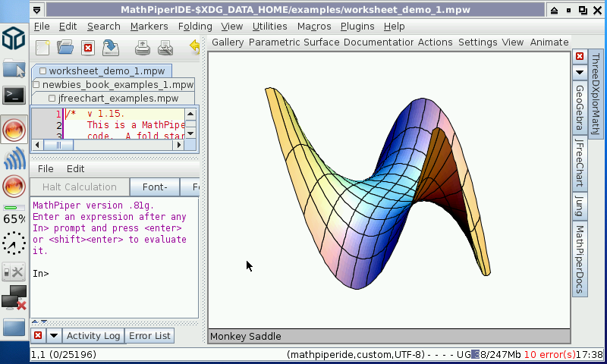Open the Plugins menu

357,26
